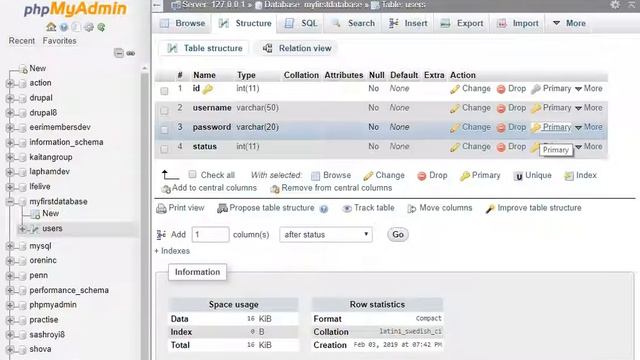The height and width of the screenshot is (360, 640).
Task: Enable the Check all checkbox
Action: click(192, 175)
